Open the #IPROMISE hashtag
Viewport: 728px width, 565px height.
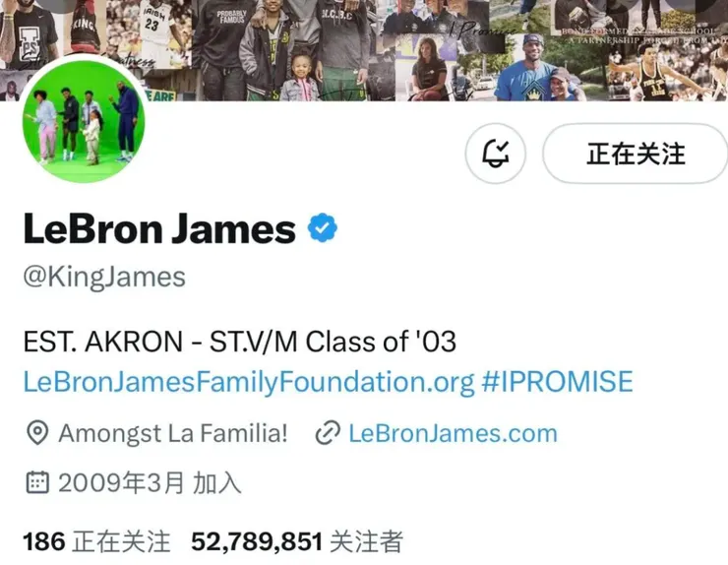coord(557,382)
